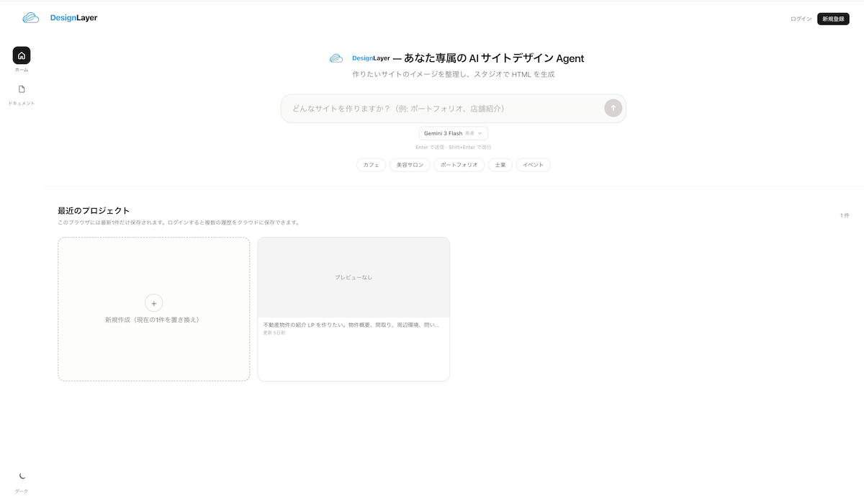The height and width of the screenshot is (504, 864).
Task: Click the 更新 5日前 timestamp text
Action: click(274, 333)
